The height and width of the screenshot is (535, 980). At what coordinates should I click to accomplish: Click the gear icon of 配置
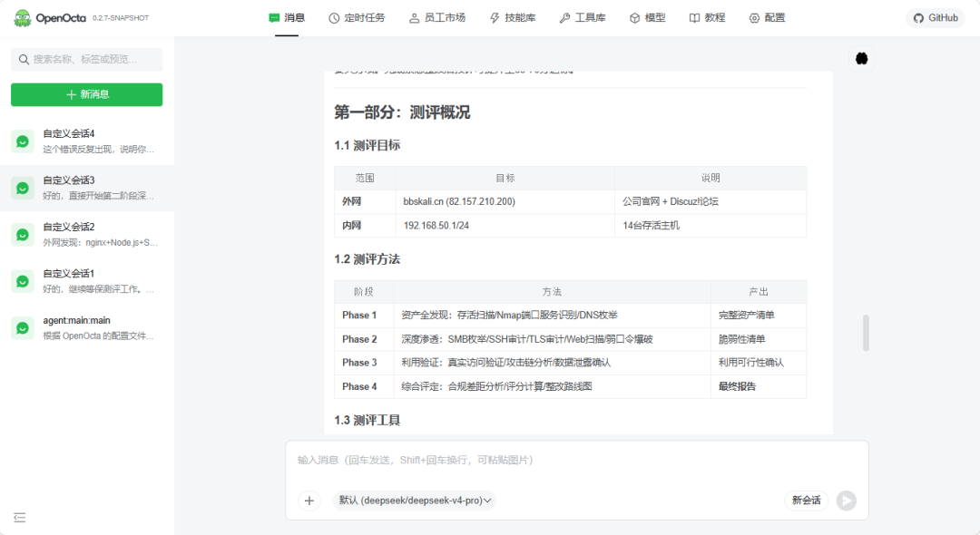754,18
